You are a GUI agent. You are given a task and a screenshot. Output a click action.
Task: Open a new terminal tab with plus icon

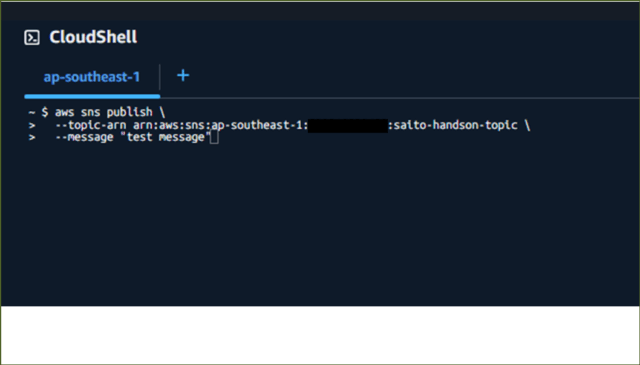[183, 76]
